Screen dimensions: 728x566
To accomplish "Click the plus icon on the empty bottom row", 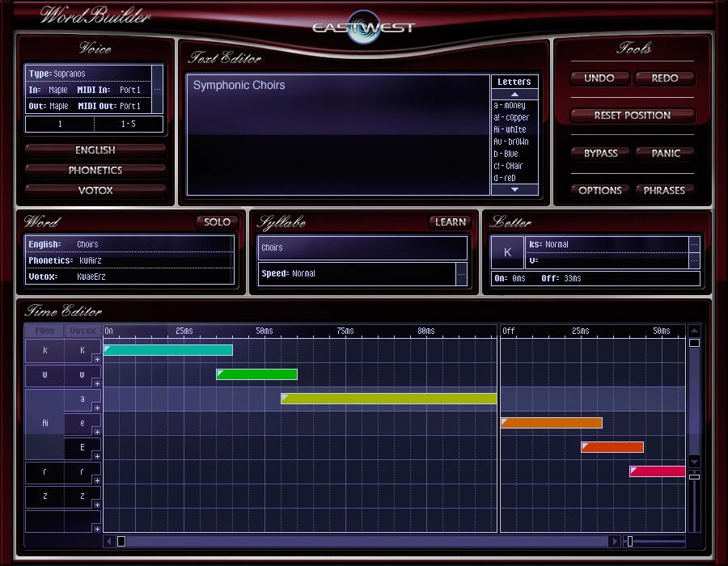I will click(97, 529).
